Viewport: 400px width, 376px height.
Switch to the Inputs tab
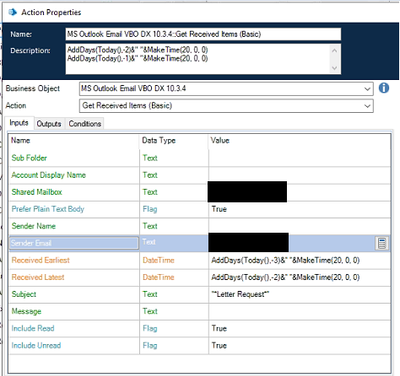(x=19, y=123)
